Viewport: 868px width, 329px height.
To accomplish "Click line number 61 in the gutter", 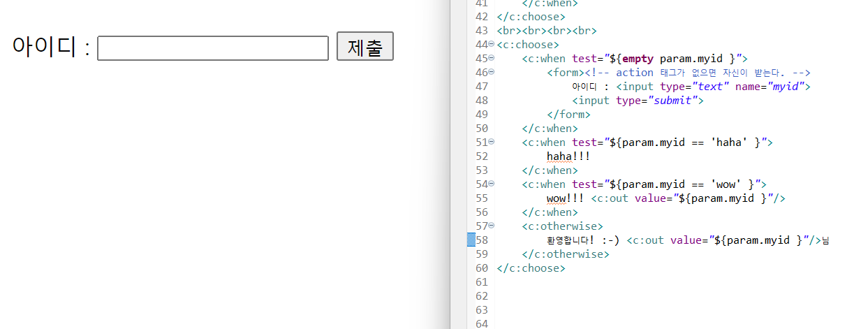I will click(x=482, y=282).
